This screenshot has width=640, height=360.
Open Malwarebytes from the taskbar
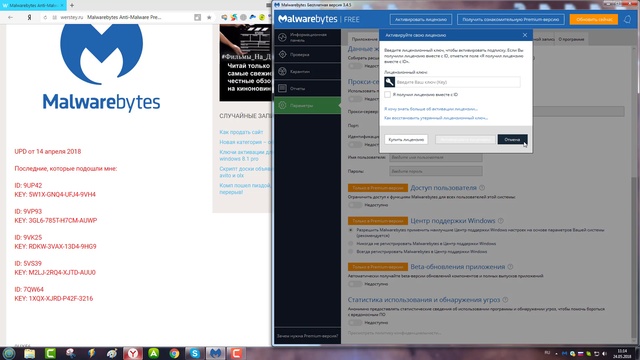[216, 353]
